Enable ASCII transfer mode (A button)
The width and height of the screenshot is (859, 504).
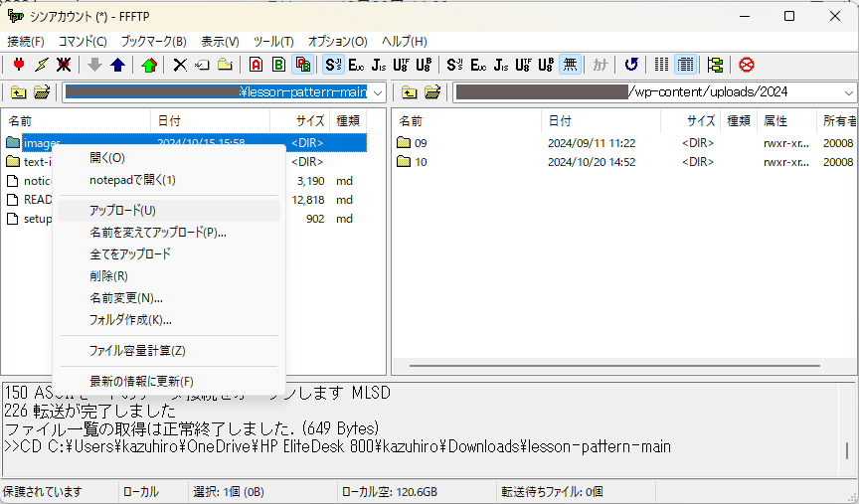coord(256,65)
